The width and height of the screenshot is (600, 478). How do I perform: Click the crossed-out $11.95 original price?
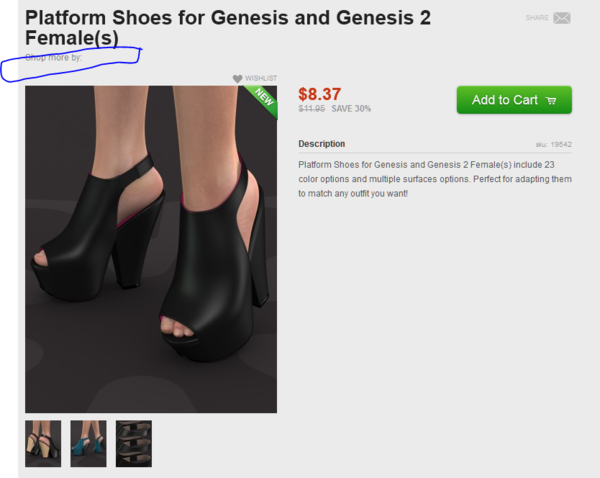[311, 109]
